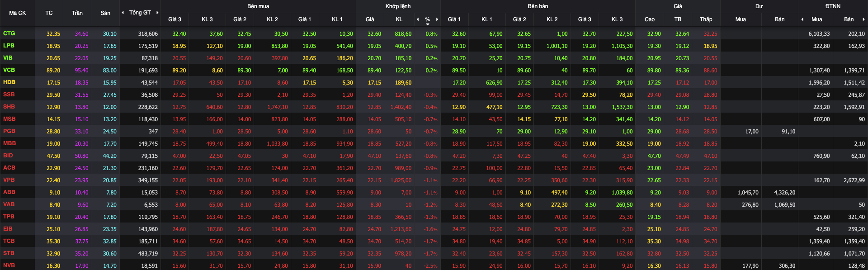Open the VAB stock symbol
Viewport: 868px width, 270px height.
[x=9, y=204]
